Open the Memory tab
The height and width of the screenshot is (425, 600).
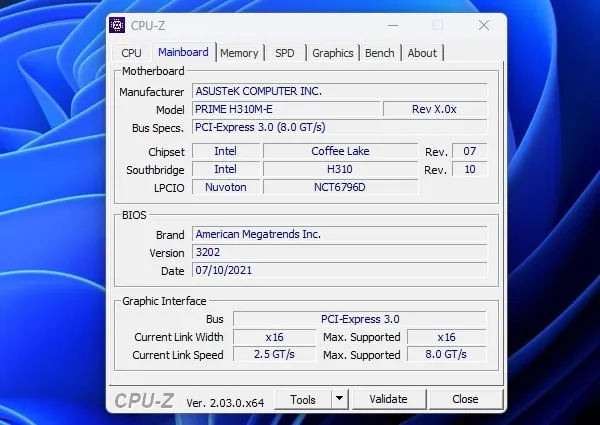coord(239,53)
